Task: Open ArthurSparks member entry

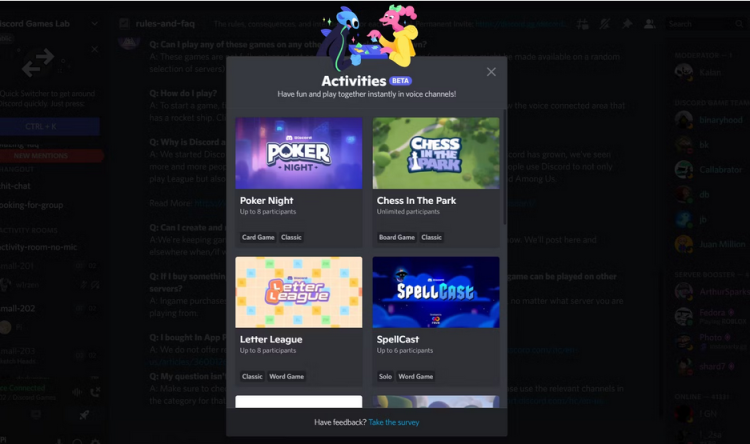Action: coord(710,292)
